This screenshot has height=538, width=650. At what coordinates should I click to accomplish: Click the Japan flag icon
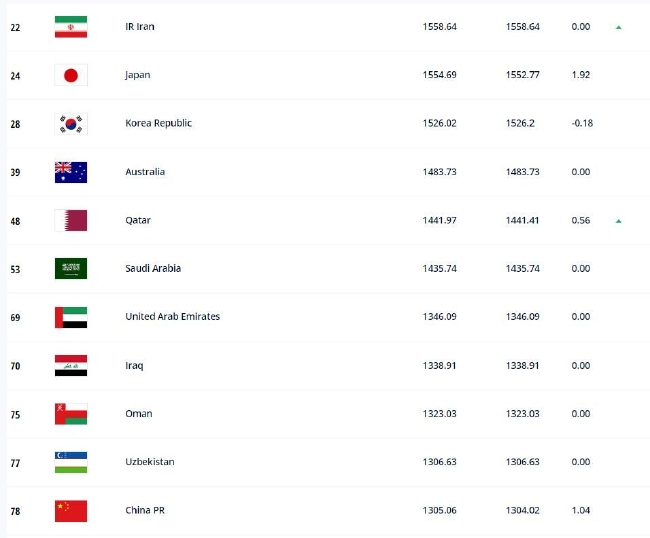click(70, 75)
